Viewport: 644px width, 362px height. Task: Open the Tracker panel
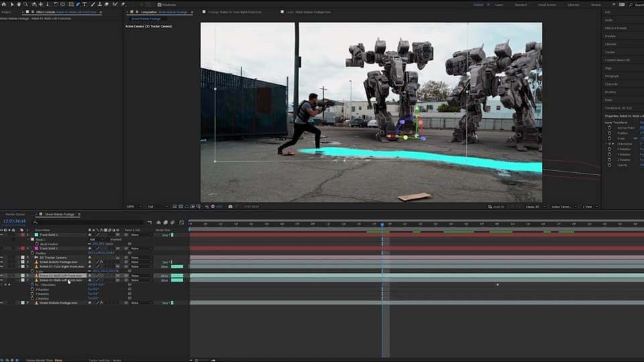[610, 52]
